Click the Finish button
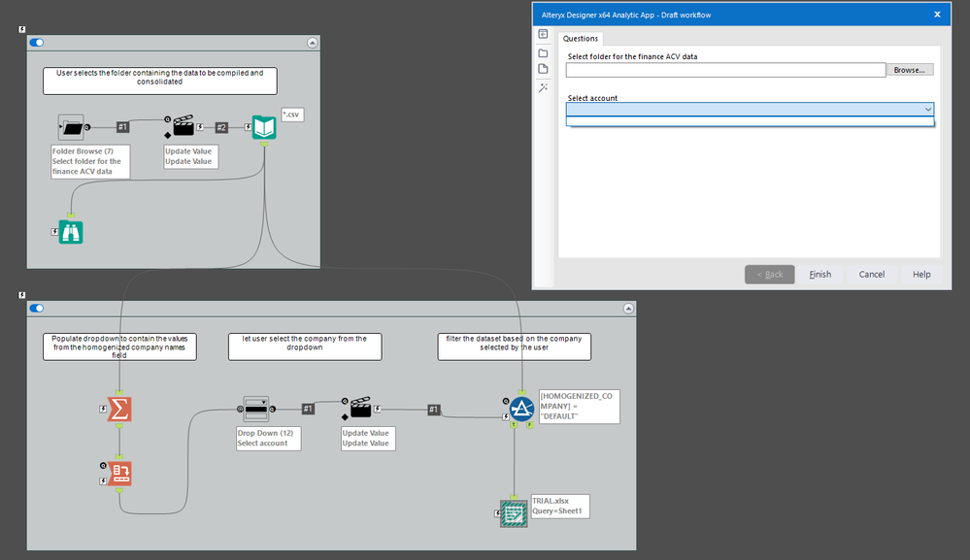The height and width of the screenshot is (560, 970). (820, 275)
